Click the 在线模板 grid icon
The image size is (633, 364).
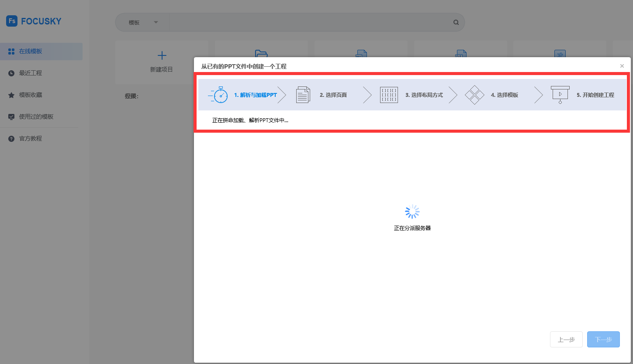pyautogui.click(x=11, y=52)
